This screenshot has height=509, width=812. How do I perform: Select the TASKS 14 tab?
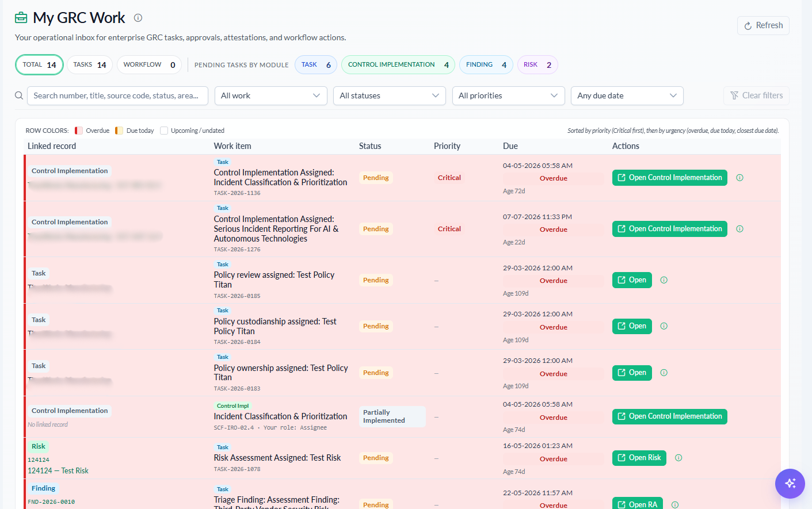tap(90, 65)
